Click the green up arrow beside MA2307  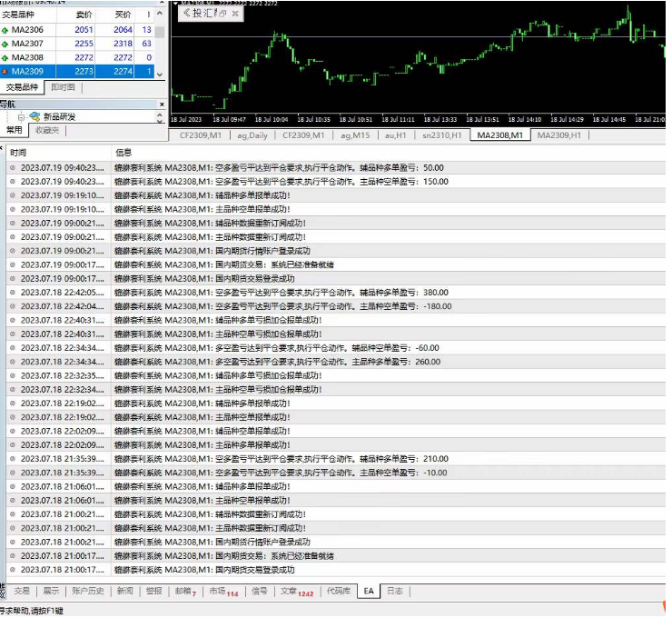click(x=5, y=45)
